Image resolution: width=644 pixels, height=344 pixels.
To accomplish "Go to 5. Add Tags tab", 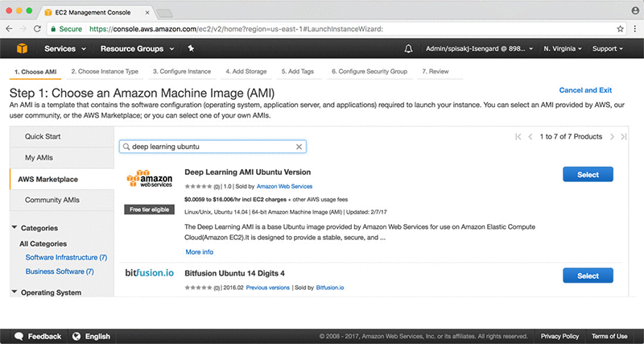I will (298, 72).
